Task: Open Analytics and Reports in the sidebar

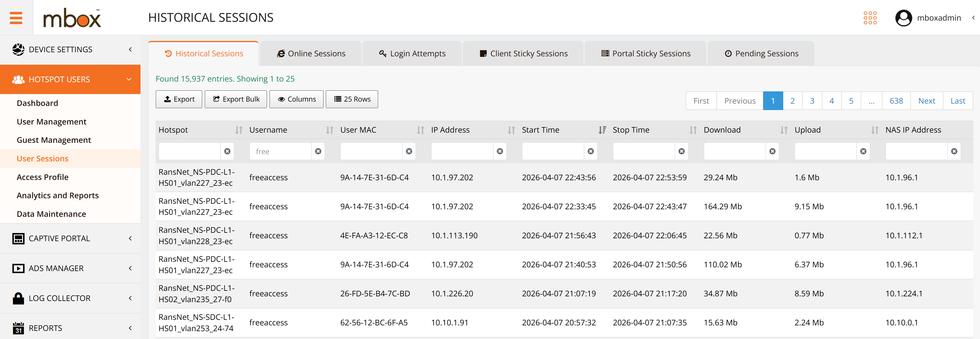Action: coord(57,195)
